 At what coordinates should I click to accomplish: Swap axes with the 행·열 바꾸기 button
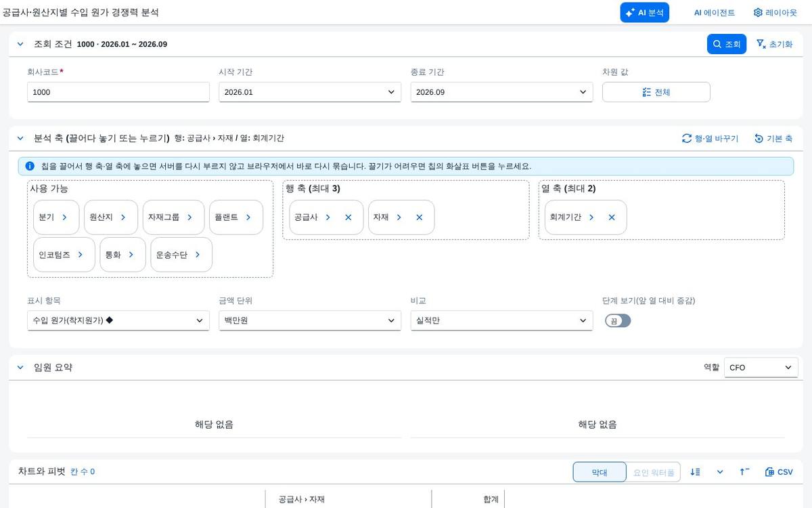point(710,138)
